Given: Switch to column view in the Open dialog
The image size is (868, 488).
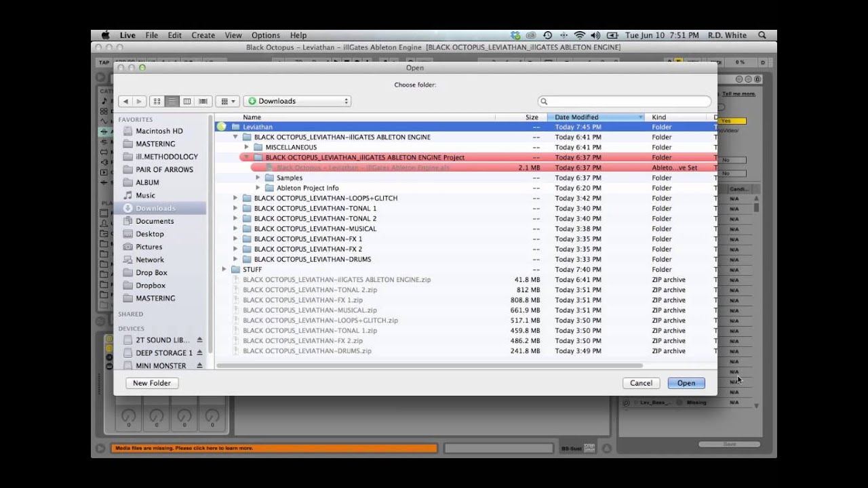Looking at the screenshot, I should tap(187, 101).
